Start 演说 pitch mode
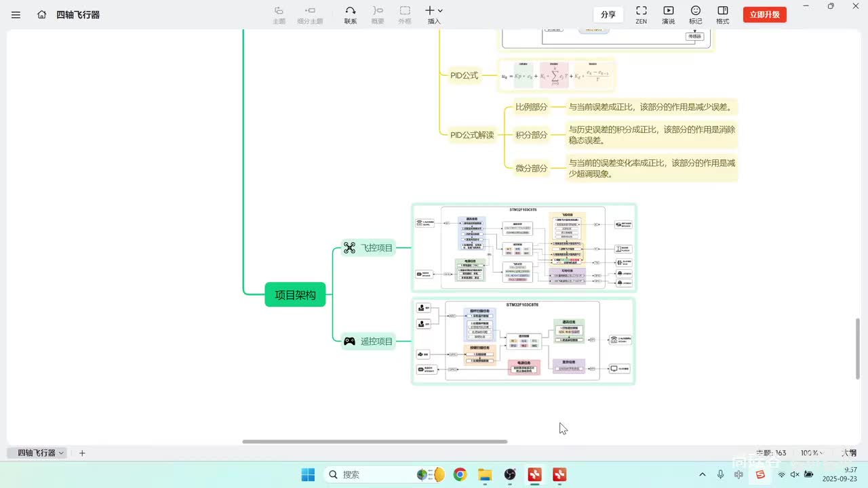868x488 pixels. coord(669,15)
